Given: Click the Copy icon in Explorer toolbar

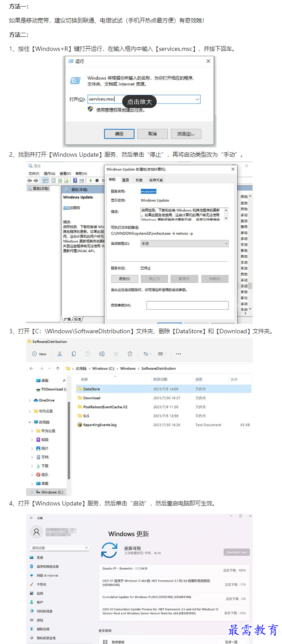Looking at the screenshot, I should 74,354.
